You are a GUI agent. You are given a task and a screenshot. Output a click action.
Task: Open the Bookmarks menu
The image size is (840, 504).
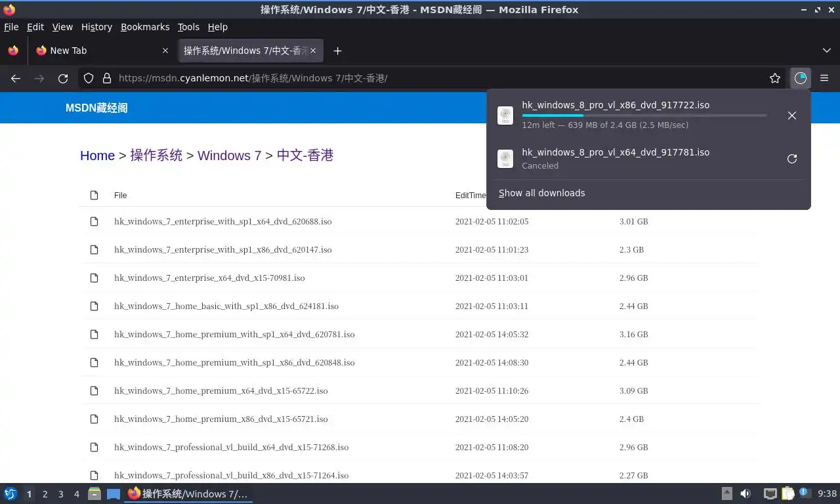pyautogui.click(x=145, y=27)
